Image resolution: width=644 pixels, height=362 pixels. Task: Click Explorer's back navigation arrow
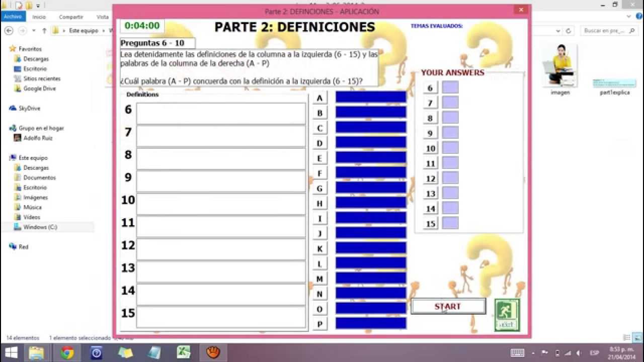click(x=9, y=31)
